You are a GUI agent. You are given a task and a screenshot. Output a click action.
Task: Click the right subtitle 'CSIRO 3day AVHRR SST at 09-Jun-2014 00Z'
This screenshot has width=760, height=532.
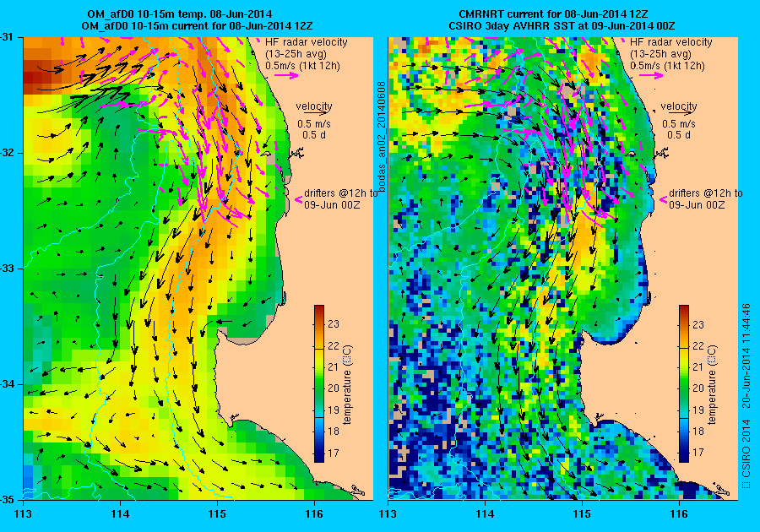pyautogui.click(x=562, y=25)
